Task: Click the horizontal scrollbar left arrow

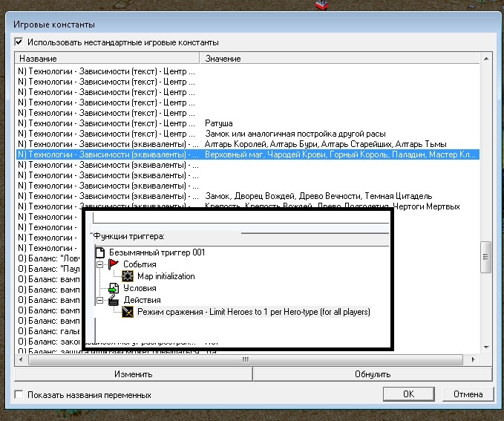Action: pos(21,359)
